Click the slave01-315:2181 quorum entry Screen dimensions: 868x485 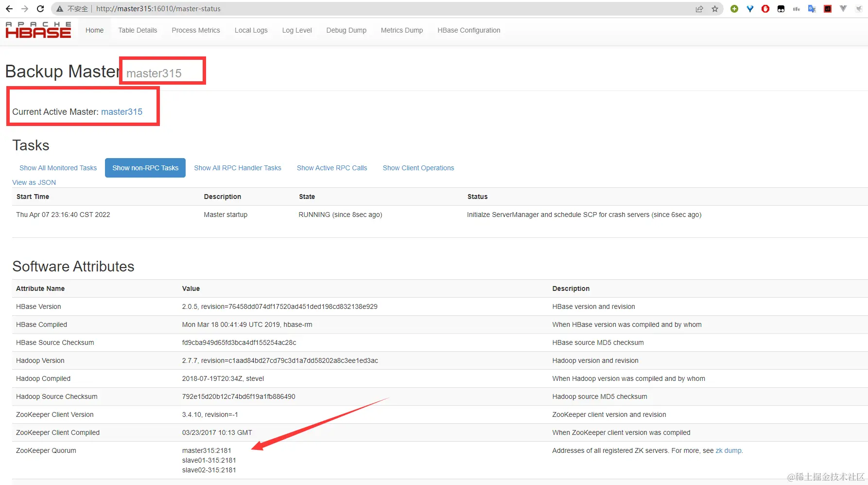(209, 460)
